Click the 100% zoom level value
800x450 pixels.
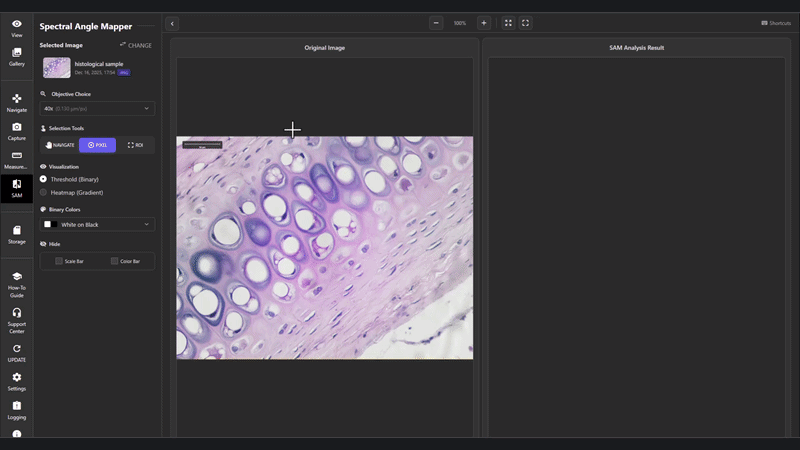coord(460,23)
